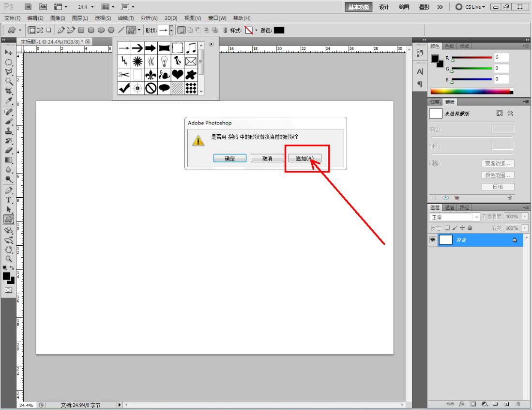The height and width of the screenshot is (410, 532).
Task: Select the light bulb shape preset
Action: (x=164, y=61)
